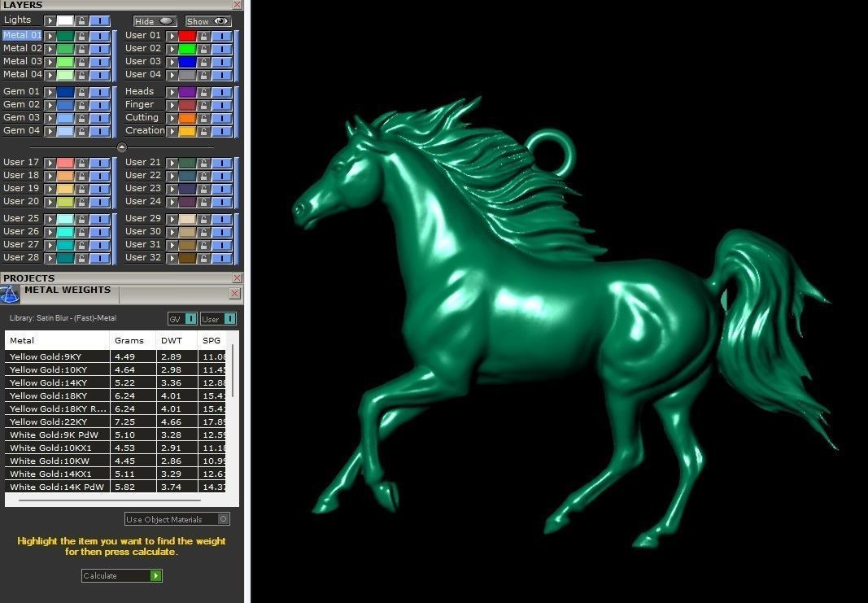Click lock icon for User 25 layer
The image size is (868, 603).
82,219
